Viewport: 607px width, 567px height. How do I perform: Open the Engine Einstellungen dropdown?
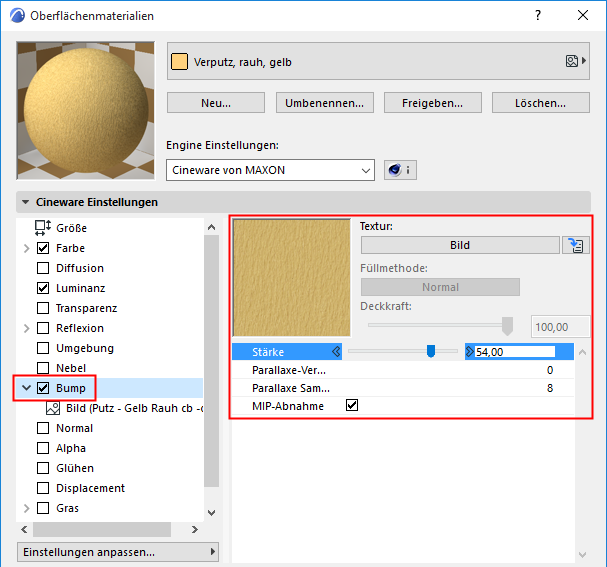tap(270, 170)
